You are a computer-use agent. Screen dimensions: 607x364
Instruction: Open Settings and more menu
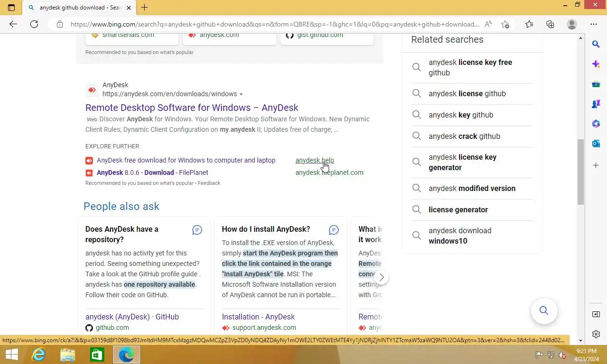click(x=594, y=24)
